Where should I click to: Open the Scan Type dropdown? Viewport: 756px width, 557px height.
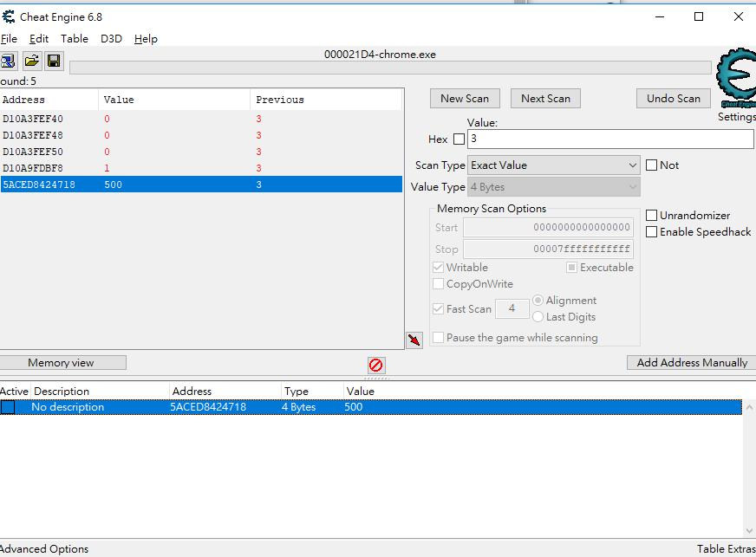point(553,165)
